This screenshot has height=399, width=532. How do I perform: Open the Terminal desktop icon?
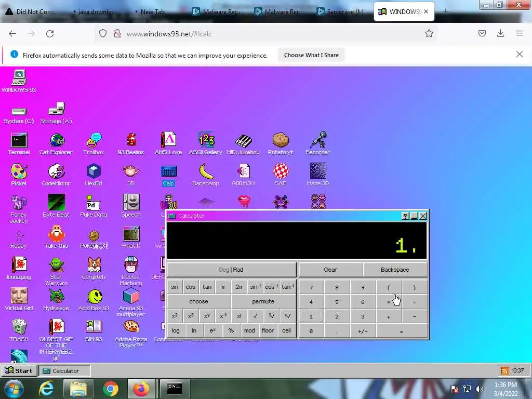[19, 144]
